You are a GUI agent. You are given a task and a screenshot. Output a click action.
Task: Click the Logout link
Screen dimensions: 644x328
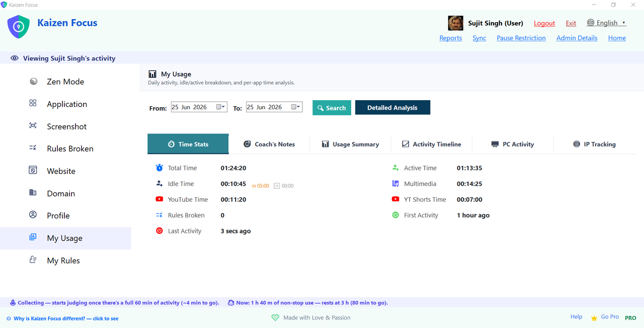[x=544, y=23]
